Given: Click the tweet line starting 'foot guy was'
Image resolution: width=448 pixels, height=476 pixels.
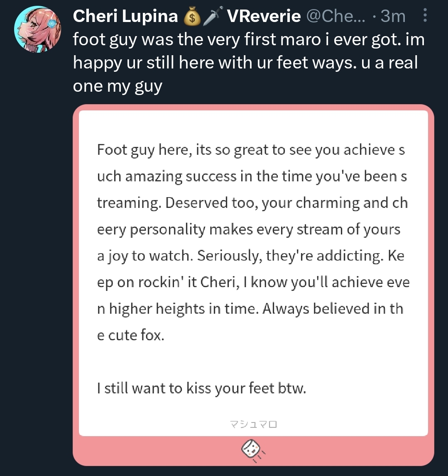Looking at the screenshot, I should pos(248,40).
